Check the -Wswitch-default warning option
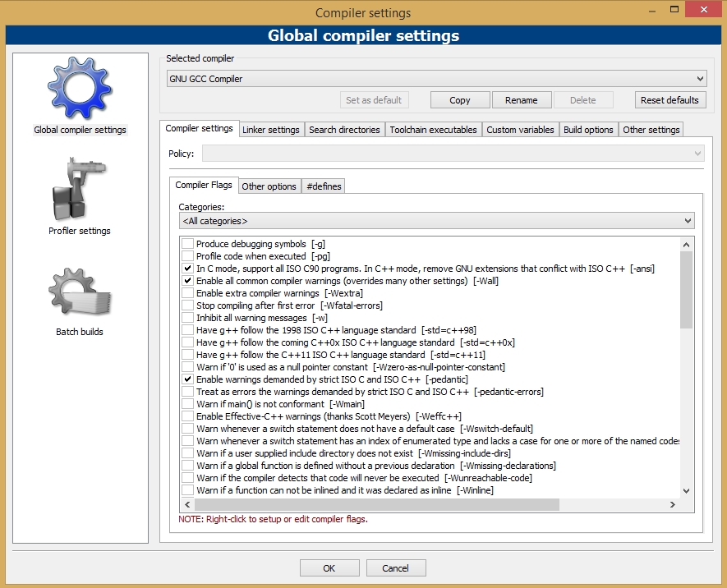Viewport: 727px width, 588px height. tap(187, 429)
